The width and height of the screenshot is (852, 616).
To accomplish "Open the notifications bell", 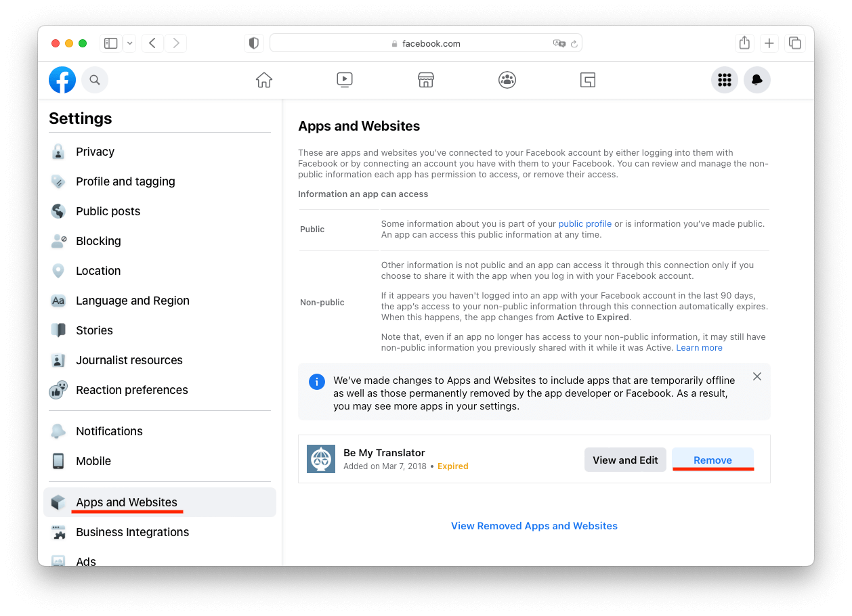I will tap(757, 80).
